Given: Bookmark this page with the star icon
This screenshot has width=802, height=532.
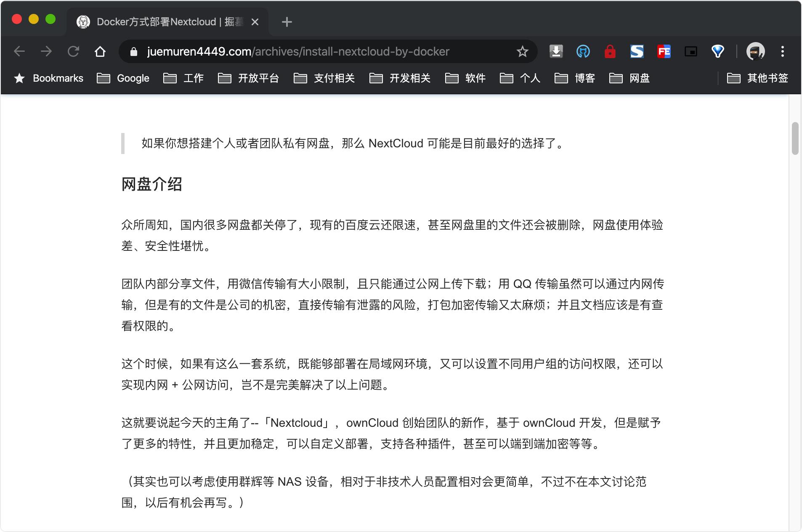Looking at the screenshot, I should pos(522,51).
